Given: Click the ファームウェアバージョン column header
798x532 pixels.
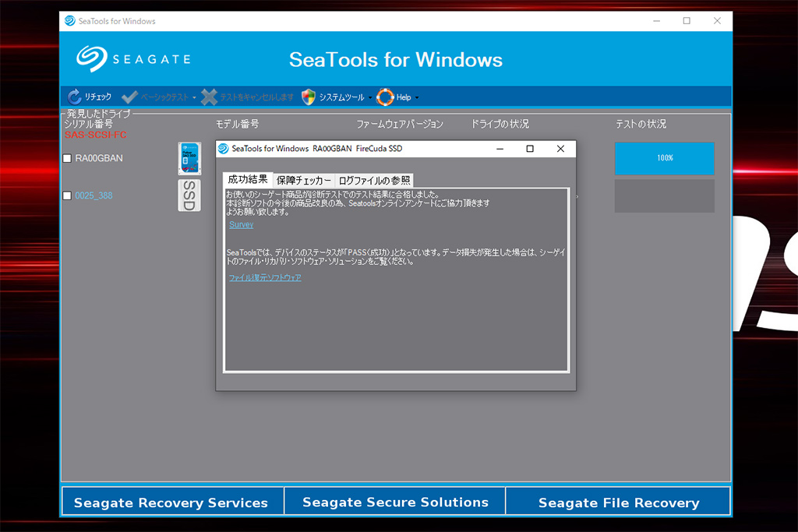Looking at the screenshot, I should click(x=400, y=124).
